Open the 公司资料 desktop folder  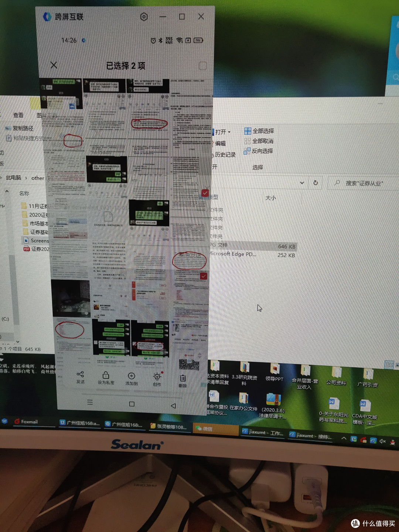tap(336, 376)
